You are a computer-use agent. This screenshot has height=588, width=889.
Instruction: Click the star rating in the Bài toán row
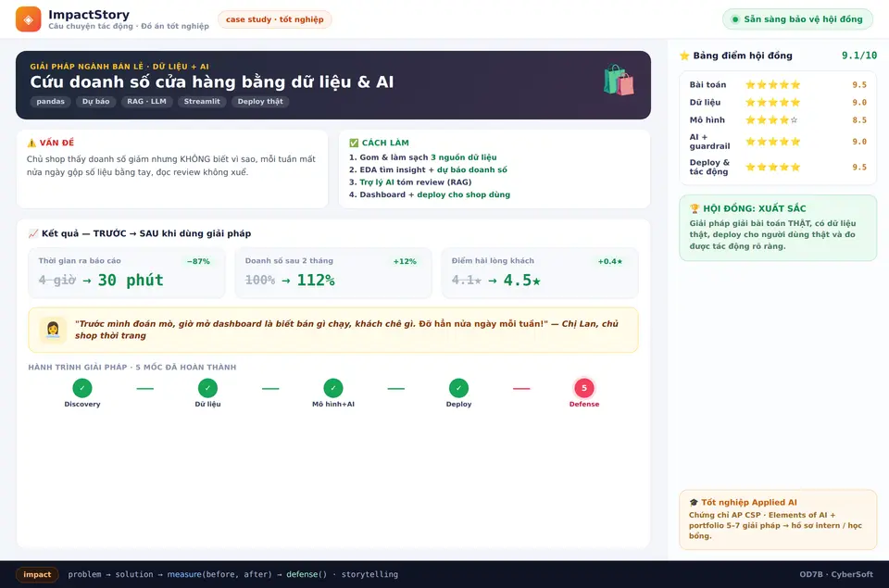click(x=772, y=85)
